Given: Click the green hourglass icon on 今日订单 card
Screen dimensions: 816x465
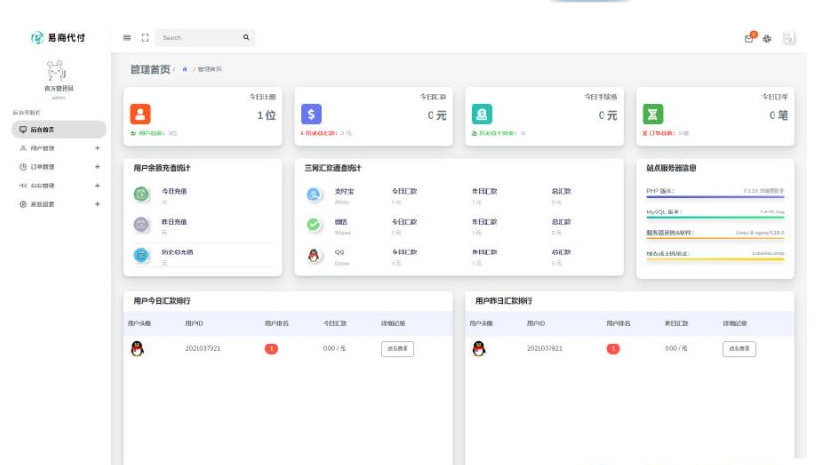Looking at the screenshot, I should pyautogui.click(x=652, y=114).
